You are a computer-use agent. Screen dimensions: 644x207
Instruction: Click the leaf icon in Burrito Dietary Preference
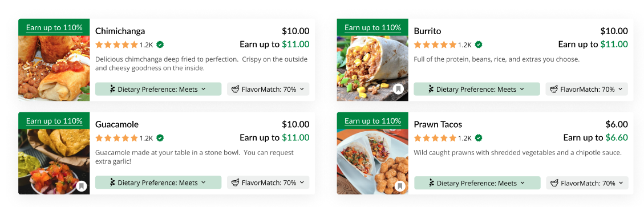pos(431,89)
